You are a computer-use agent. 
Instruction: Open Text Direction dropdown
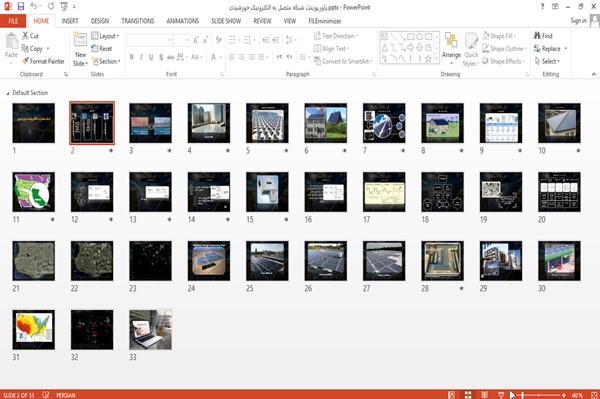click(x=336, y=36)
